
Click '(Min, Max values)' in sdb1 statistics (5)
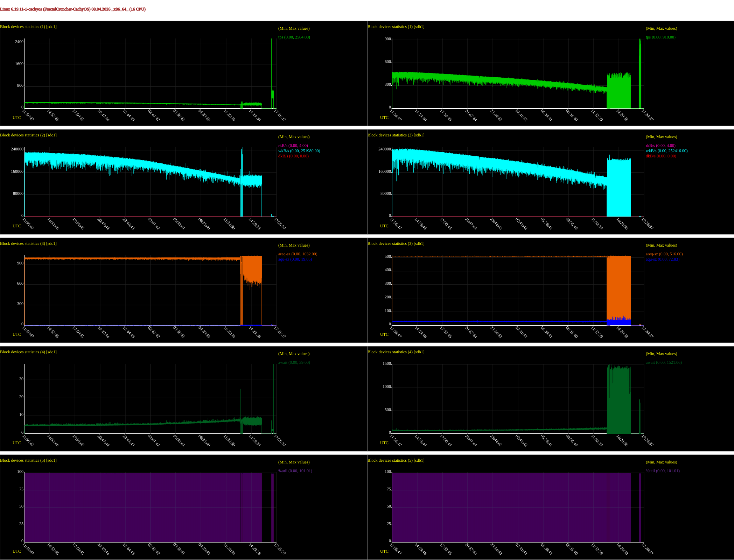click(661, 462)
